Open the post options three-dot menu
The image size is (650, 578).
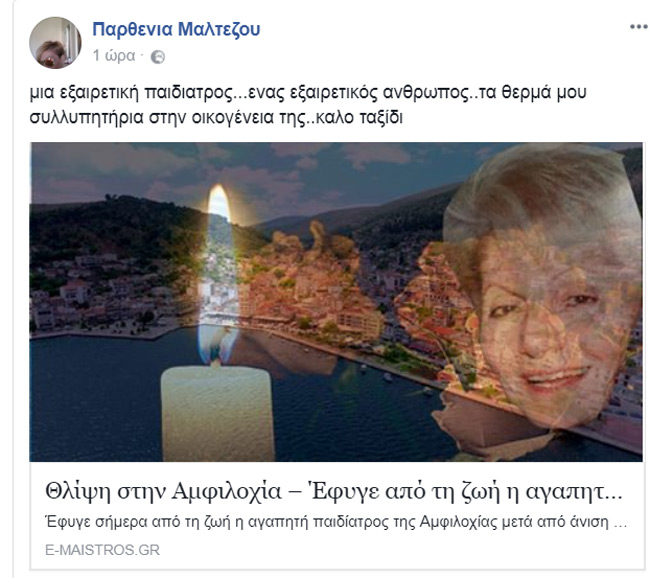click(639, 27)
